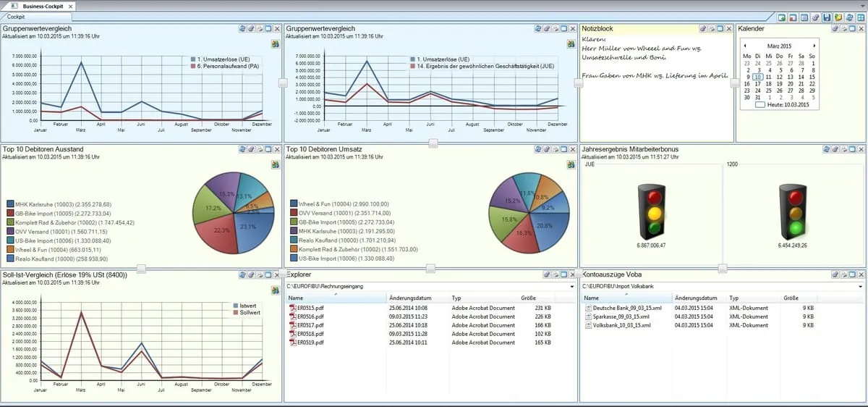
Task: Click the print icon in the Kalender panel header
Action: (844, 28)
